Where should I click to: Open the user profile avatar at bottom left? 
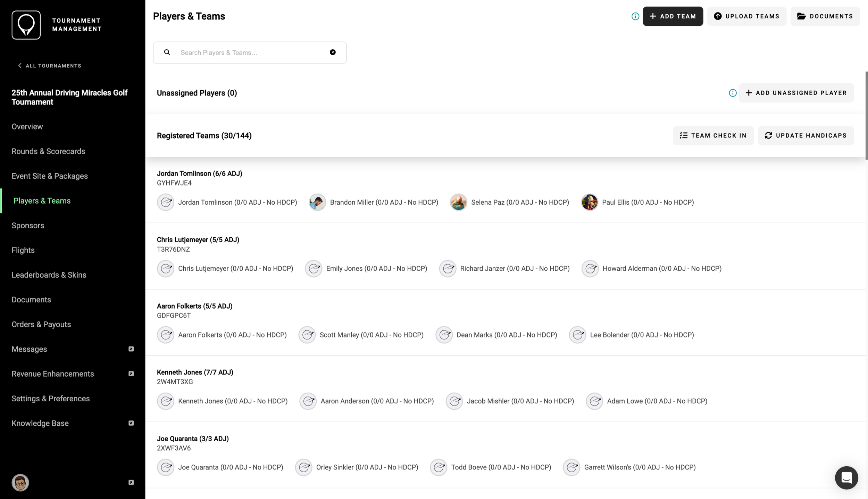[20, 482]
